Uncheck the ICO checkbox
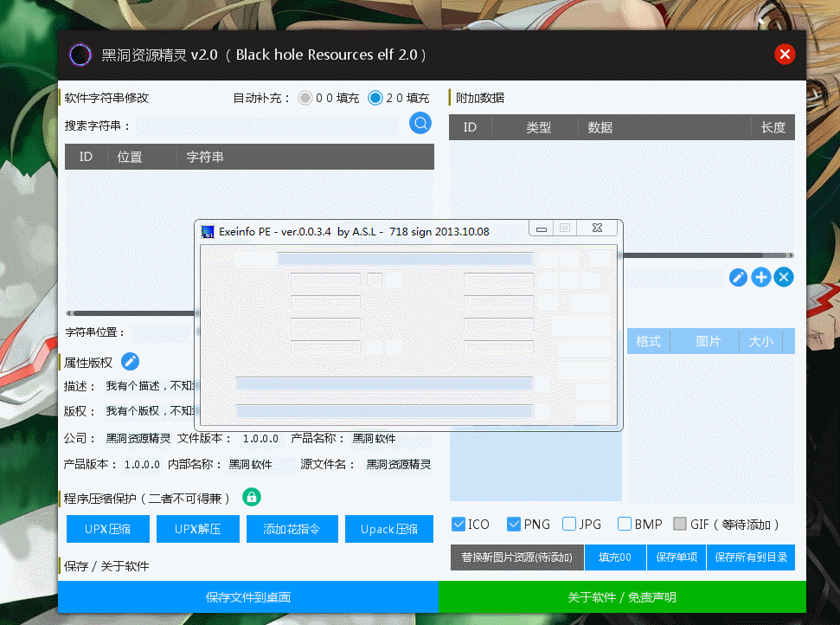Viewport: 840px width, 625px height. click(458, 524)
